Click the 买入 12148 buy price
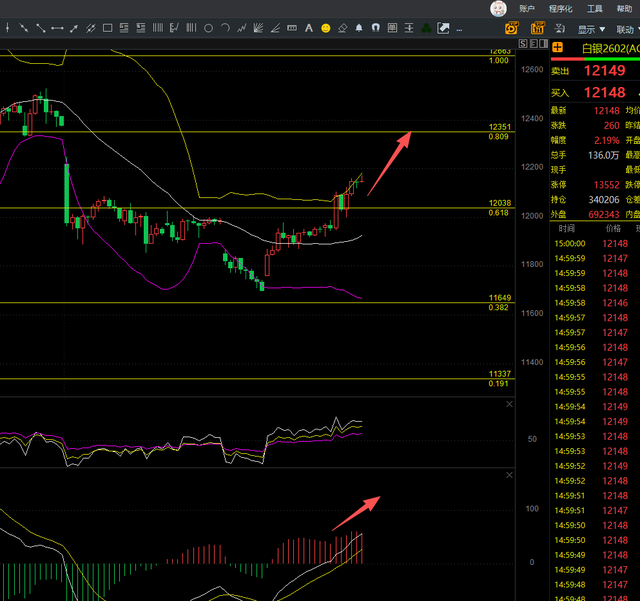640x601 pixels. pos(604,92)
